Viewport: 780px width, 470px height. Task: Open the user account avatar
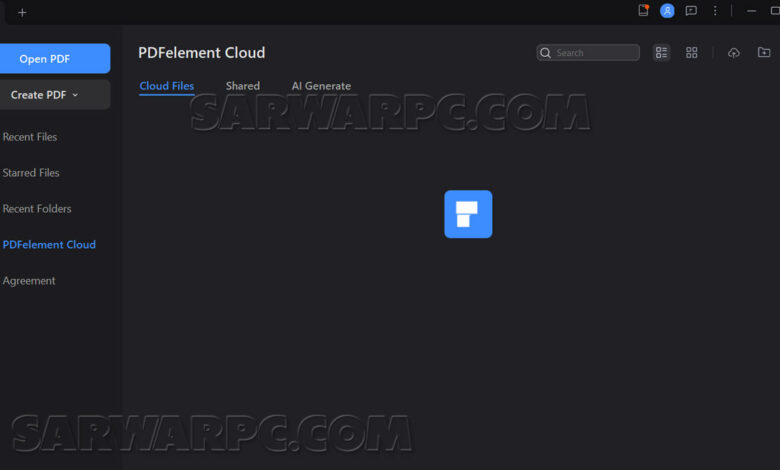[x=667, y=10]
